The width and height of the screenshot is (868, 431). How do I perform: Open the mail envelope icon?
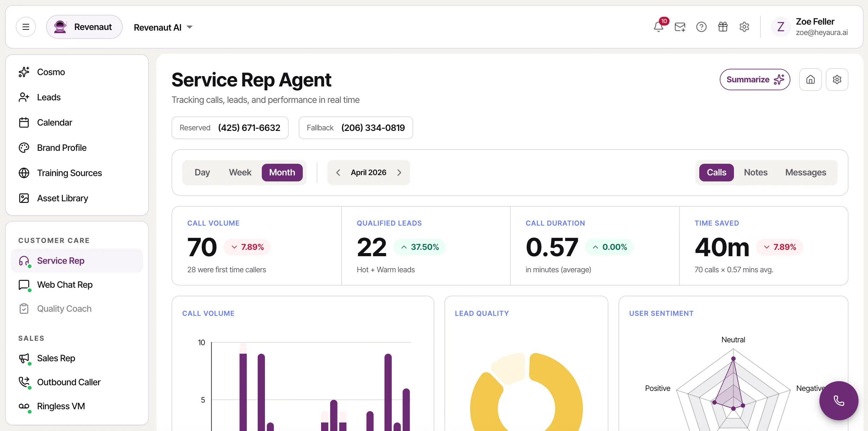point(680,27)
